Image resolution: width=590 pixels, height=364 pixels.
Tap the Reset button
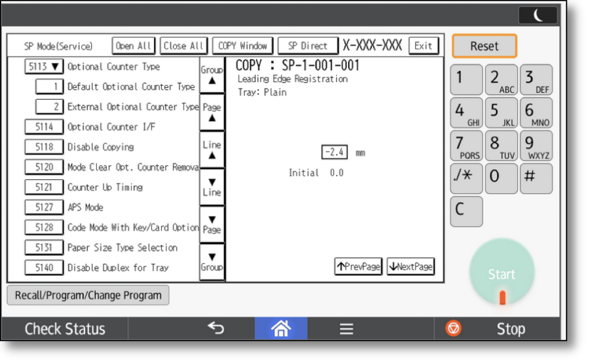[x=484, y=46]
